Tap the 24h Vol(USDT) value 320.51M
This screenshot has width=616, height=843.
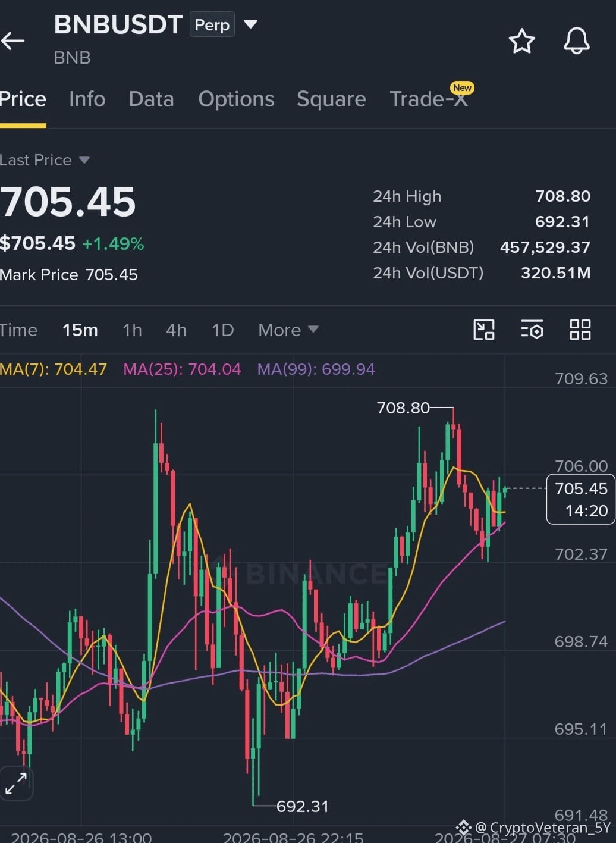click(556, 273)
